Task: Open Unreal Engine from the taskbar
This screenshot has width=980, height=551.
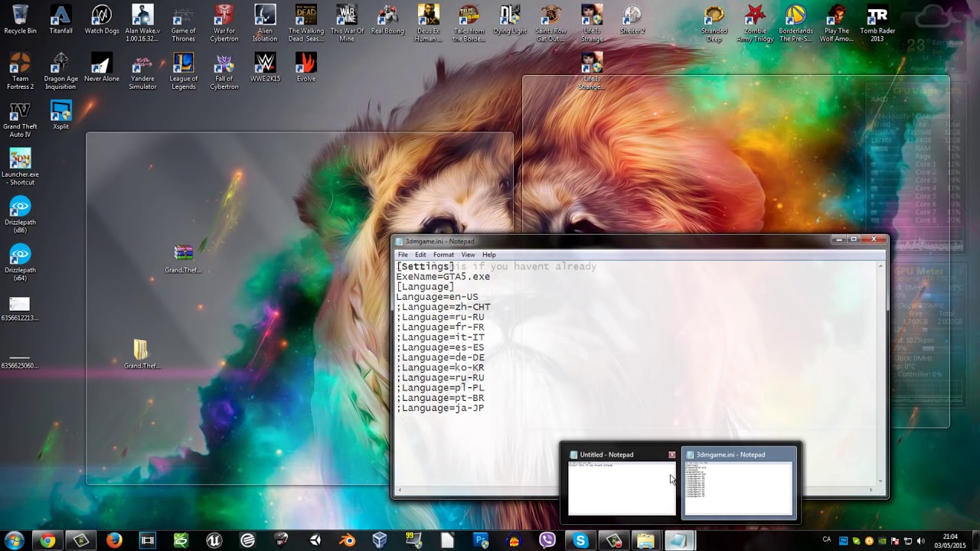Action: [214, 541]
